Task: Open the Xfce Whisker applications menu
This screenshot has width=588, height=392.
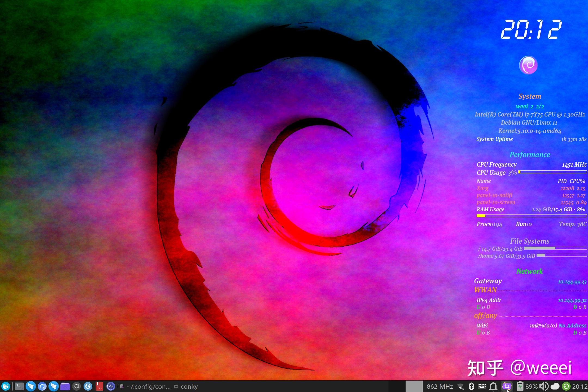Action: [6, 386]
